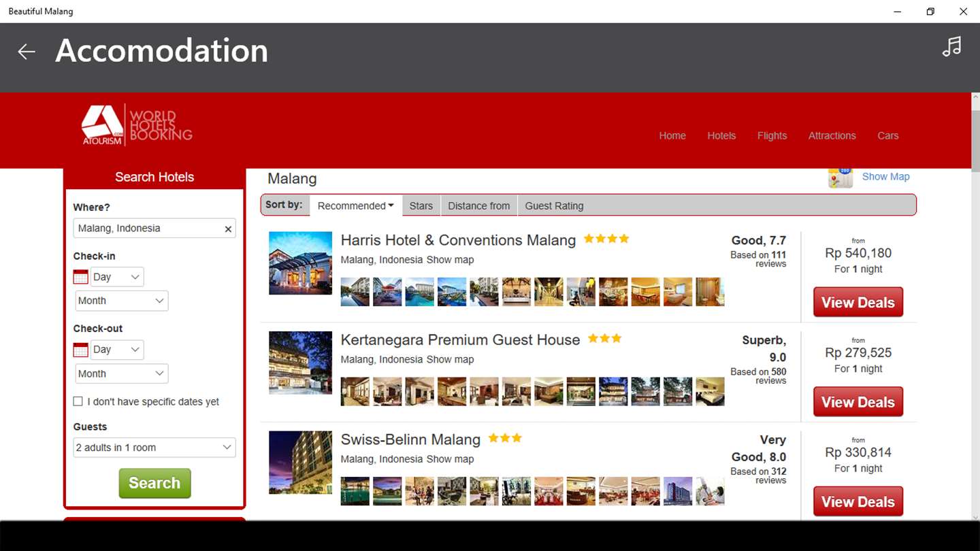
Task: Expand the check-out Month dropdown
Action: pos(122,373)
